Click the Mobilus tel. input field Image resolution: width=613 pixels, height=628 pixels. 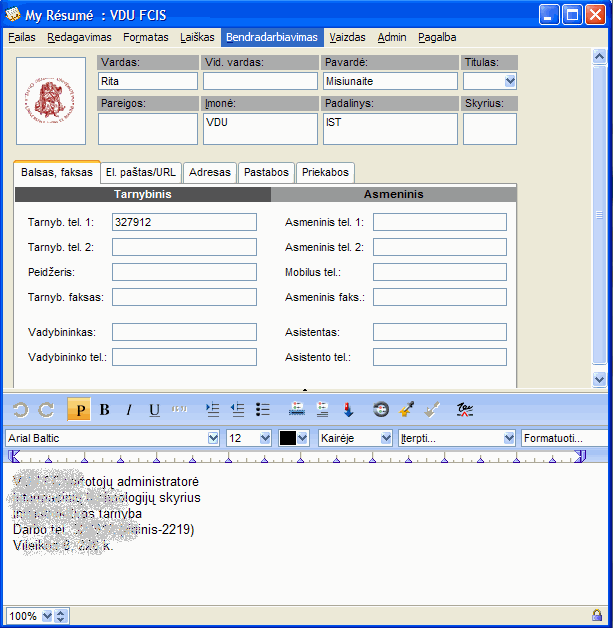tap(439, 272)
